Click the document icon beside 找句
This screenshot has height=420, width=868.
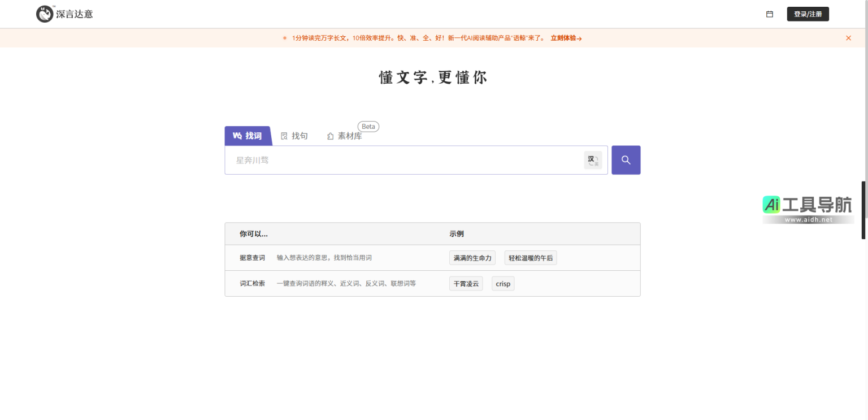point(285,136)
